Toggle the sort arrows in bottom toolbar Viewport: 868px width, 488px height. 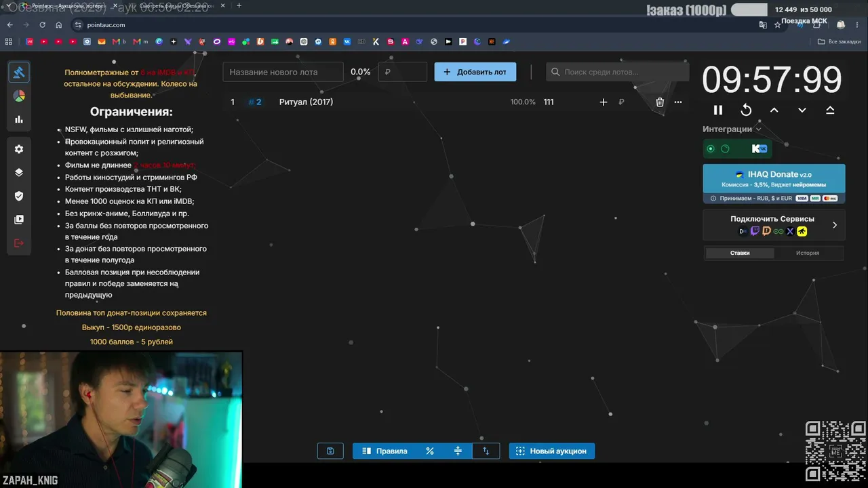tap(486, 451)
